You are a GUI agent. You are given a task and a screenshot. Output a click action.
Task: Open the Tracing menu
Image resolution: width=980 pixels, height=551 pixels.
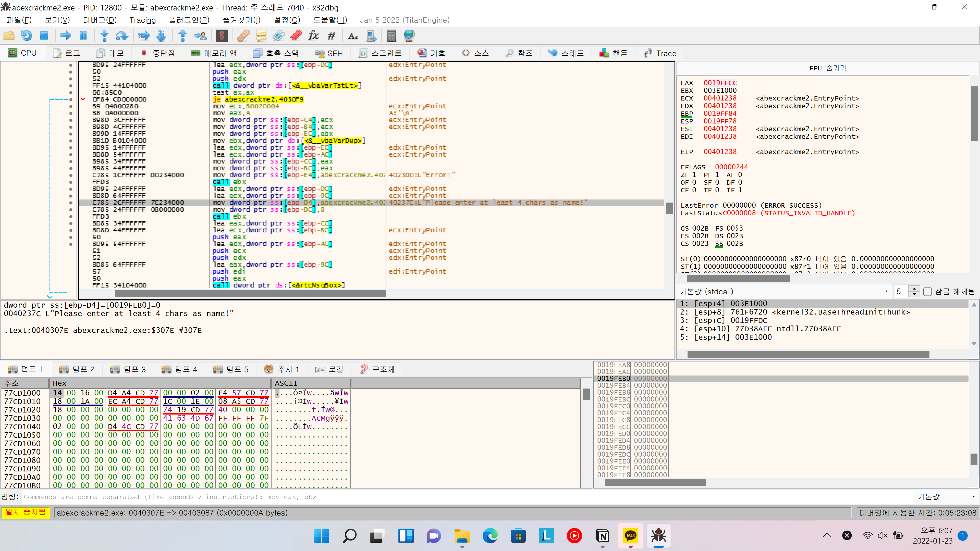(143, 20)
